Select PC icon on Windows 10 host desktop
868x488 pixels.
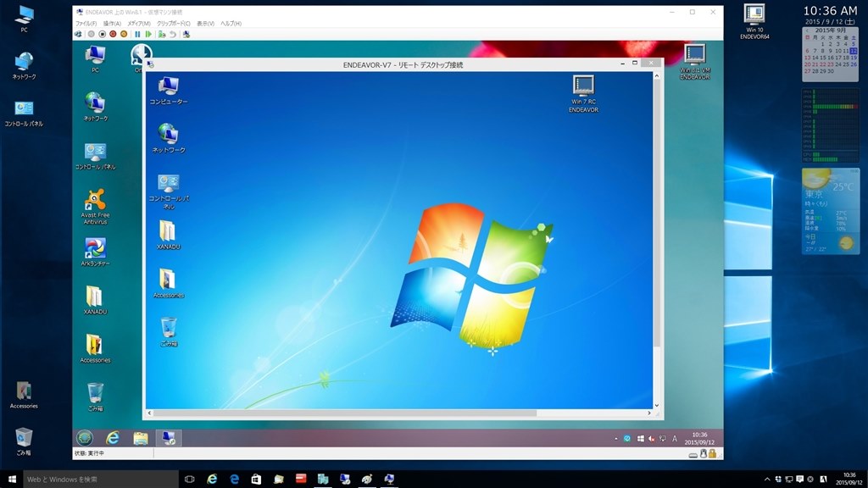24,19
